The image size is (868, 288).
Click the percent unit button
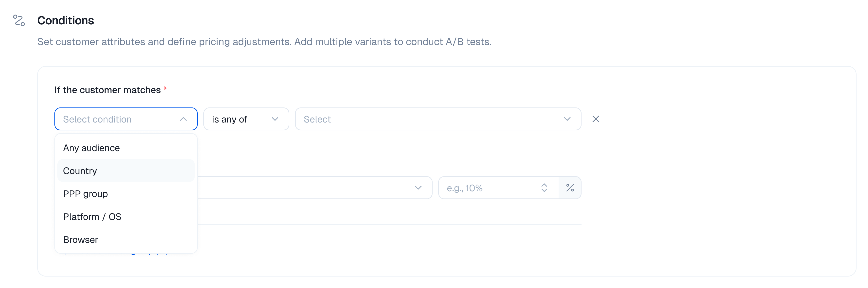tap(570, 188)
